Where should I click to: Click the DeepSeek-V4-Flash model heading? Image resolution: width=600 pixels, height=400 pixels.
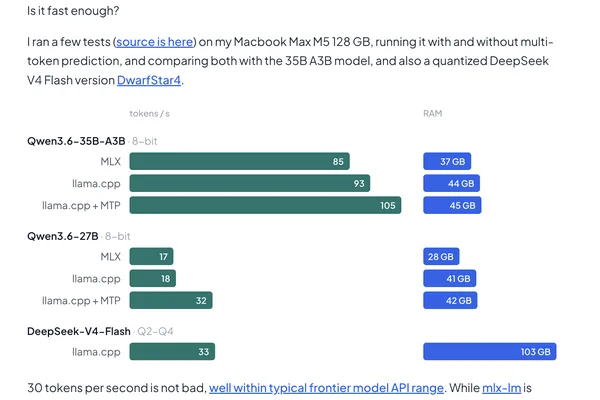[x=79, y=331]
